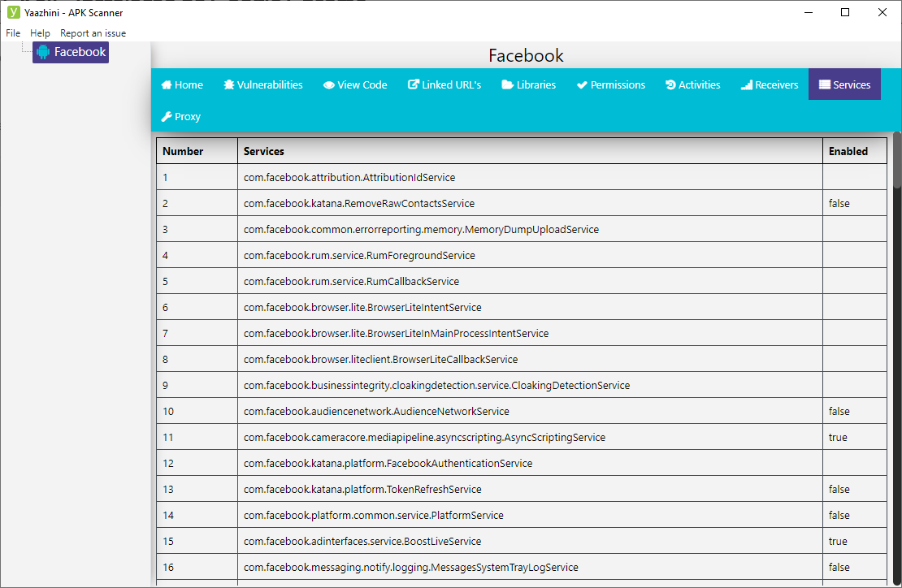This screenshot has width=902, height=588.
Task: Open the Help menu
Action: click(41, 33)
